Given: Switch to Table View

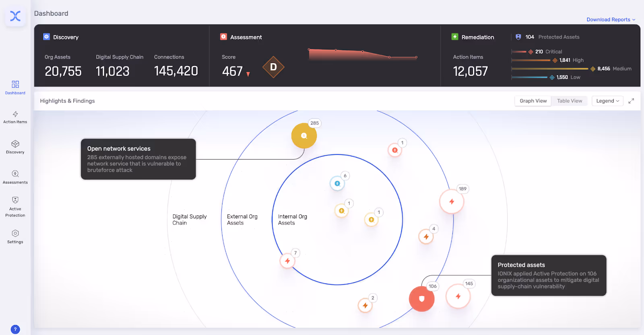Looking at the screenshot, I should pos(570,101).
